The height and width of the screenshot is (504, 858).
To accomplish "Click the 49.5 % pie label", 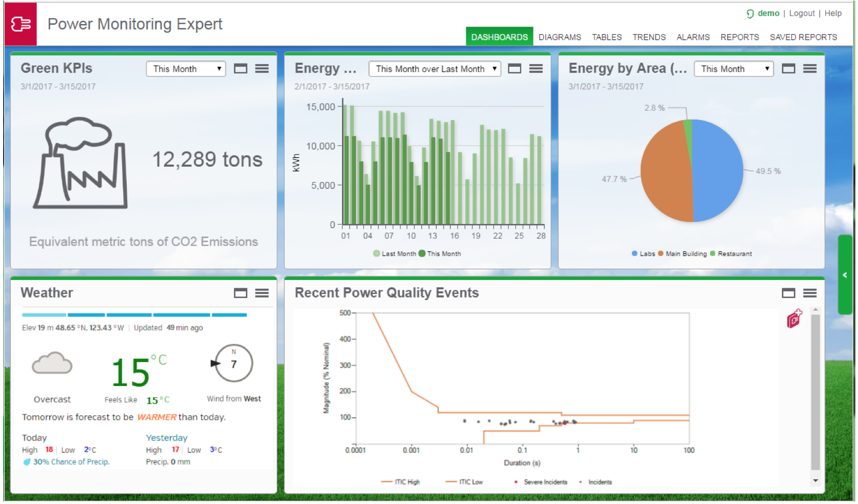I will tap(768, 171).
